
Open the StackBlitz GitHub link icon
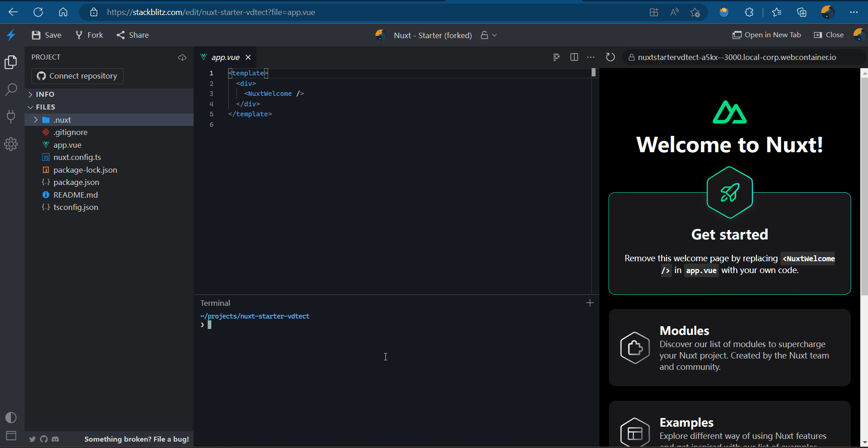(x=44, y=439)
